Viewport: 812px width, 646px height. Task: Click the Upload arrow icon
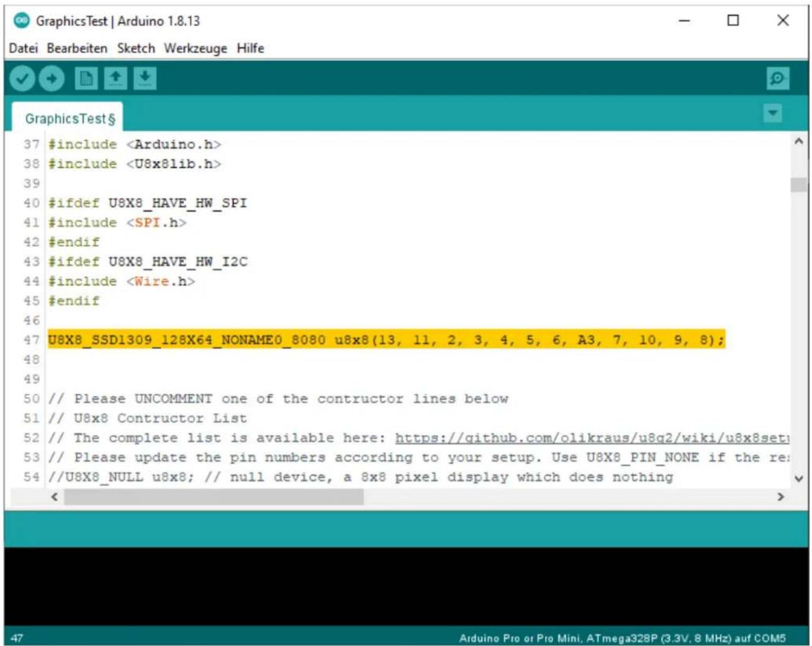(52, 78)
